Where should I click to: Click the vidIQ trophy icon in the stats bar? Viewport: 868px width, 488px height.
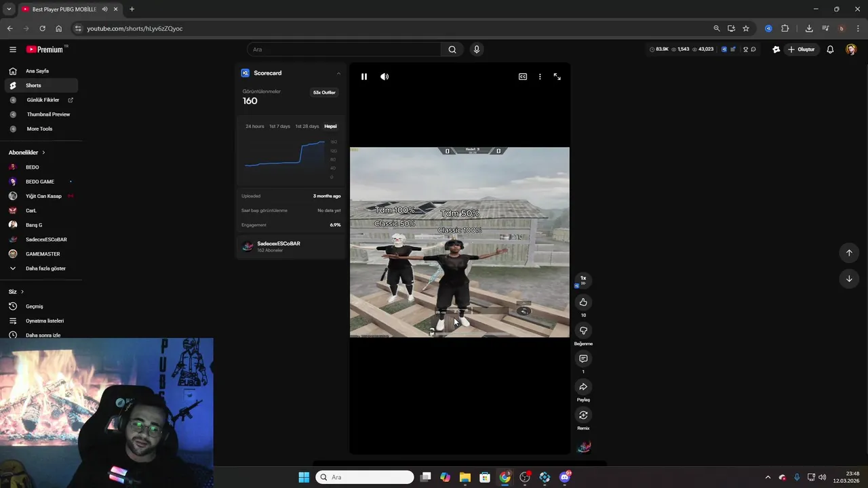[745, 49]
